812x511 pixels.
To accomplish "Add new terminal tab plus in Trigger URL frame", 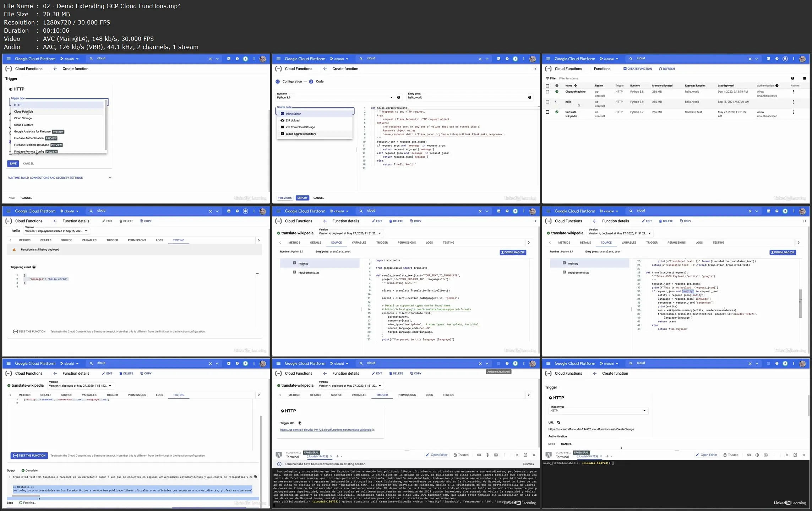I will click(x=338, y=456).
